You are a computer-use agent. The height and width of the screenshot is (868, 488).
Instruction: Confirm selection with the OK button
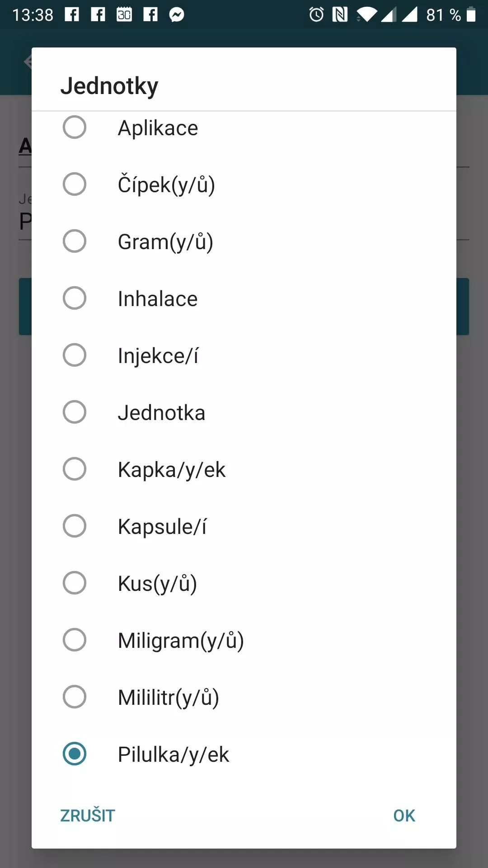click(404, 816)
